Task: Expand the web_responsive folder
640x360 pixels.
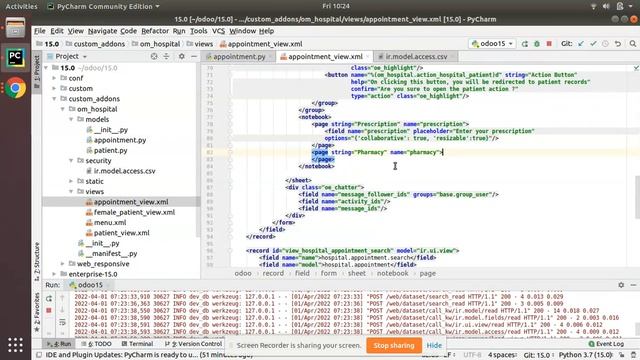Action: (62, 264)
